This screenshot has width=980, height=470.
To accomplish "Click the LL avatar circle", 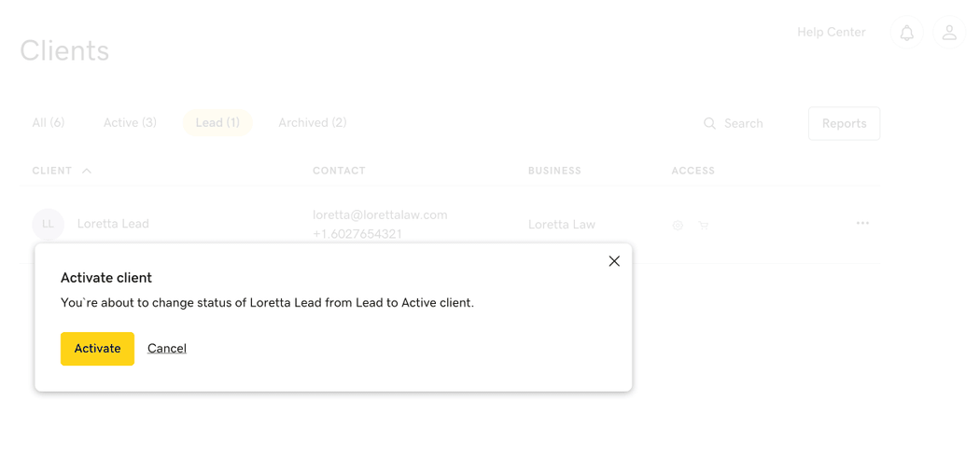I will click(x=49, y=224).
